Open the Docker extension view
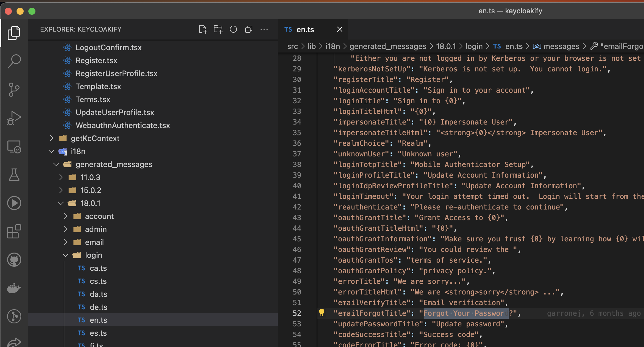This screenshot has width=644, height=347. click(14, 288)
